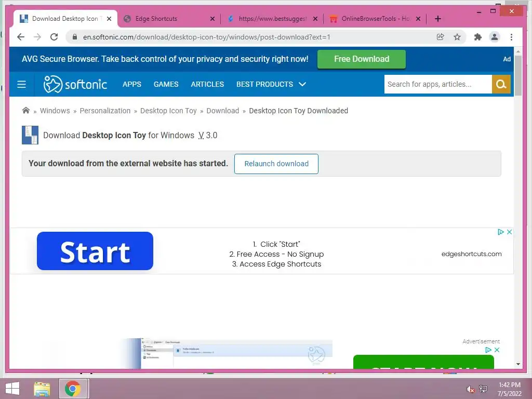Close the OnlineBrowserTools tab
The width and height of the screenshot is (532, 399).
[x=418, y=19]
